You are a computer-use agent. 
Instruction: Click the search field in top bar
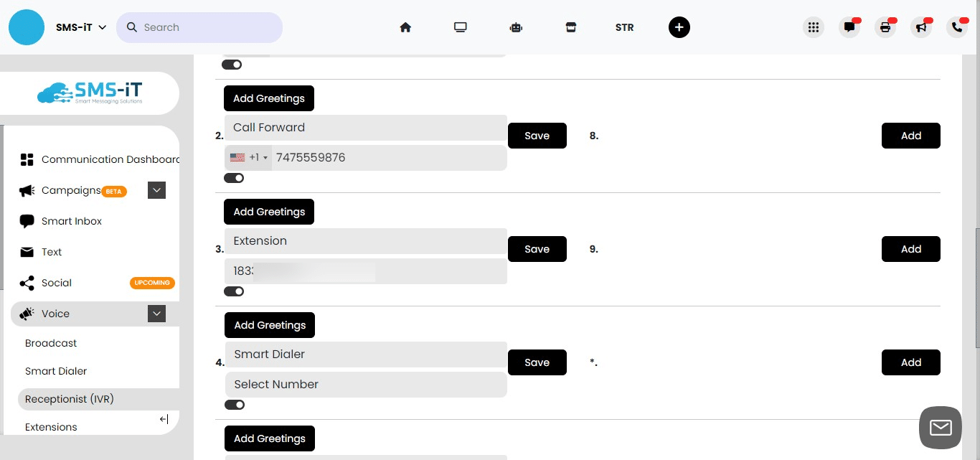(199, 27)
